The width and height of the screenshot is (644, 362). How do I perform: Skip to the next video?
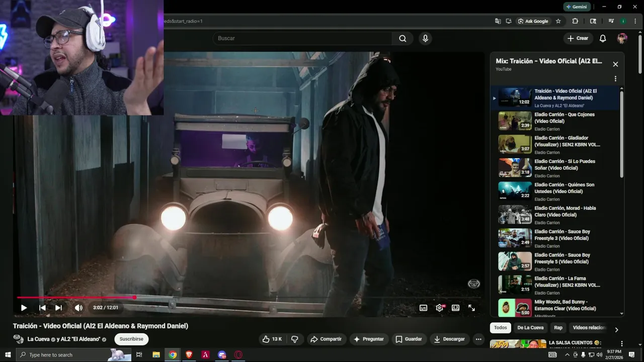pos(58,308)
